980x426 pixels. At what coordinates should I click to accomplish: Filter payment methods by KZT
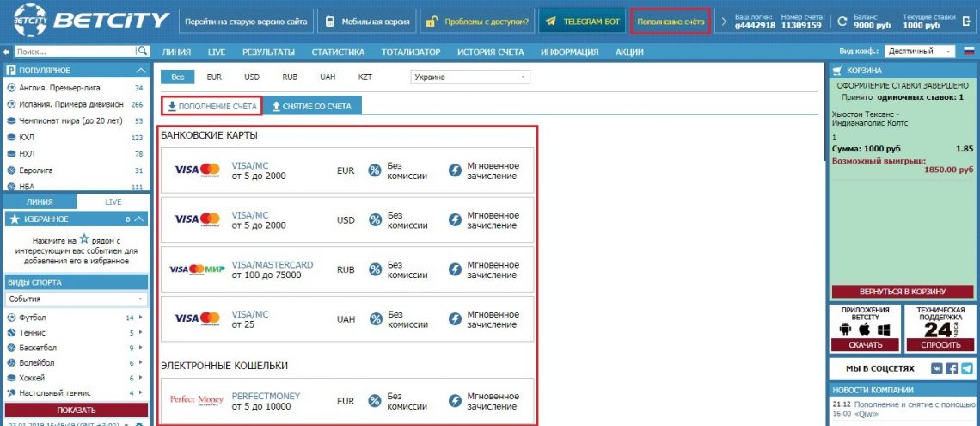[365, 77]
